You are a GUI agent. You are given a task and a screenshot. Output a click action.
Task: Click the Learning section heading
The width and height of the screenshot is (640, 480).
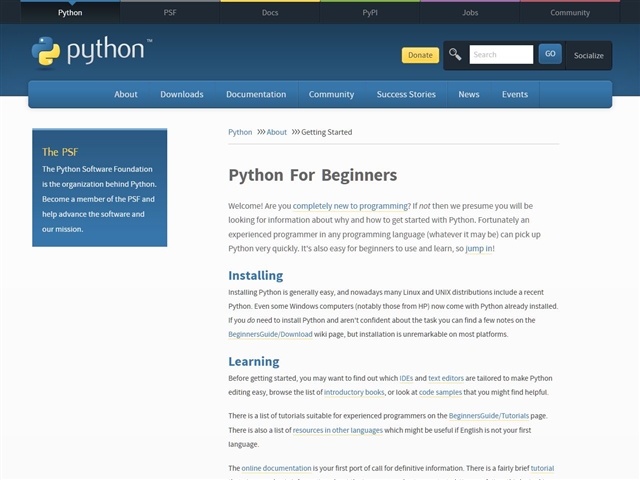pyautogui.click(x=254, y=362)
